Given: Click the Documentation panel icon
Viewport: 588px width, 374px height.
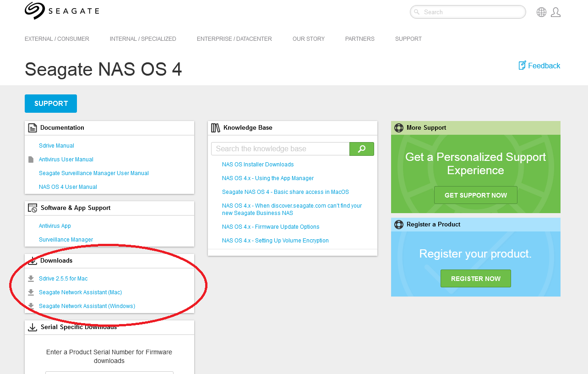Looking at the screenshot, I should click(x=33, y=128).
